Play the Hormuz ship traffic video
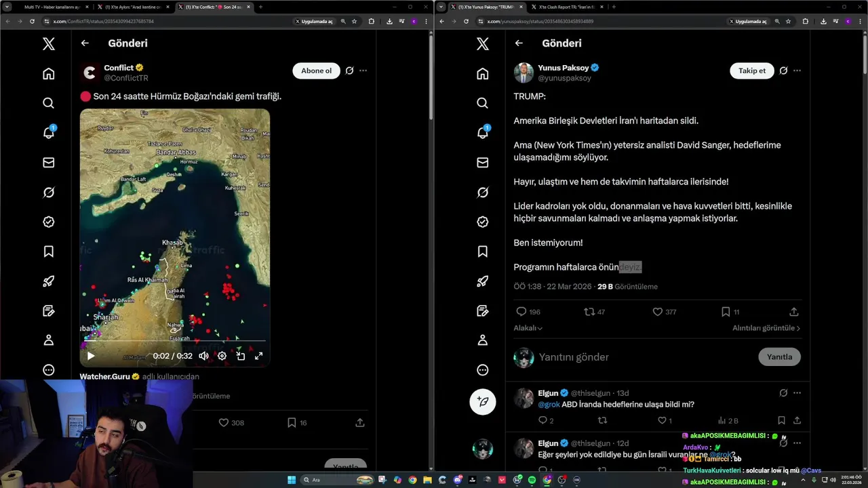 [x=91, y=356]
